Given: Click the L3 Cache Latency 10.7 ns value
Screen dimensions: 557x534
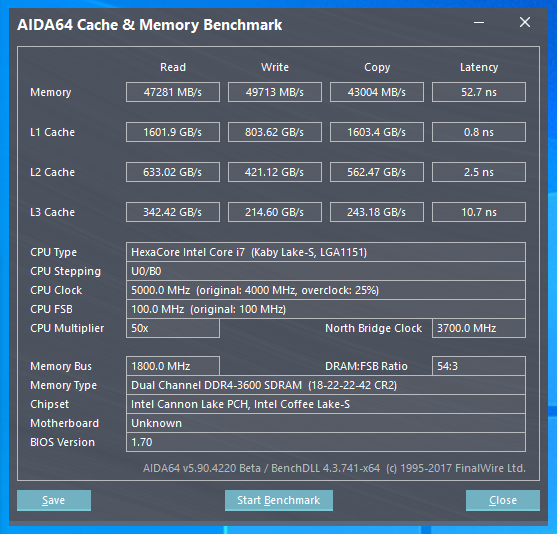Looking at the screenshot, I should click(478, 212).
